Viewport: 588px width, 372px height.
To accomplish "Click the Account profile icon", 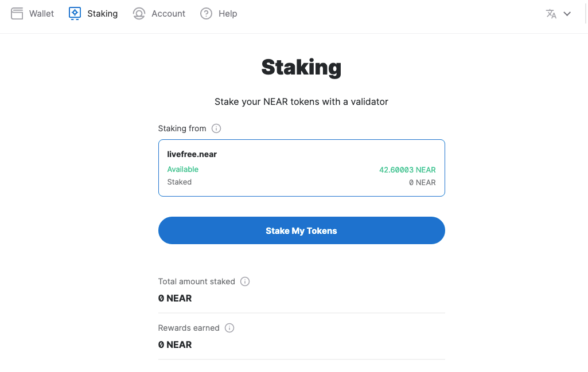I will point(139,13).
